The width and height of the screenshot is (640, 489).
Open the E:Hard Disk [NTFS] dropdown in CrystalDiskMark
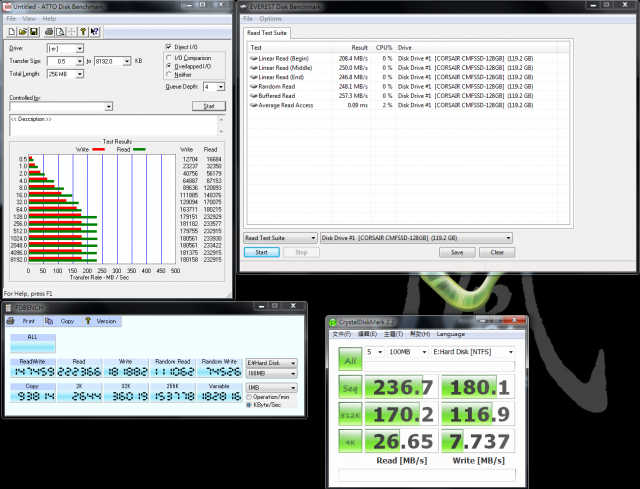[x=473, y=352]
